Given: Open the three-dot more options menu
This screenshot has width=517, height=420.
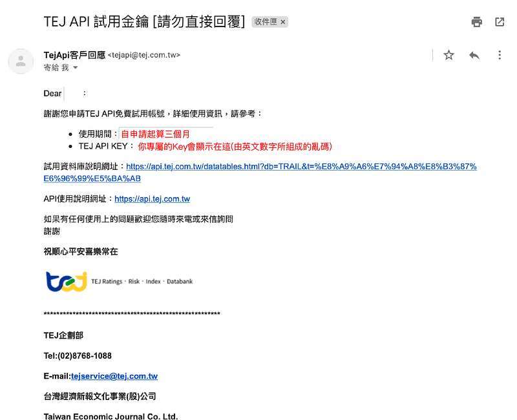Looking at the screenshot, I should 500,56.
